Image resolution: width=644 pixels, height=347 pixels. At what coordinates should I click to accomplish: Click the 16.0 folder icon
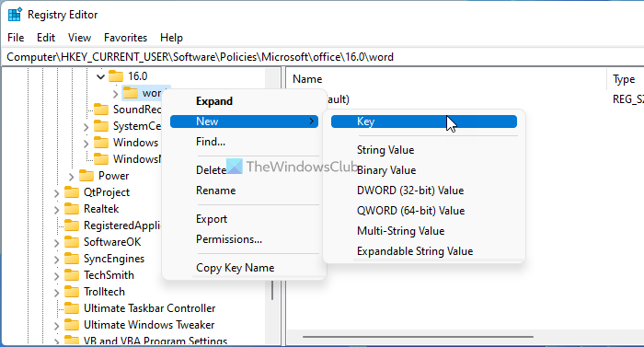point(116,76)
